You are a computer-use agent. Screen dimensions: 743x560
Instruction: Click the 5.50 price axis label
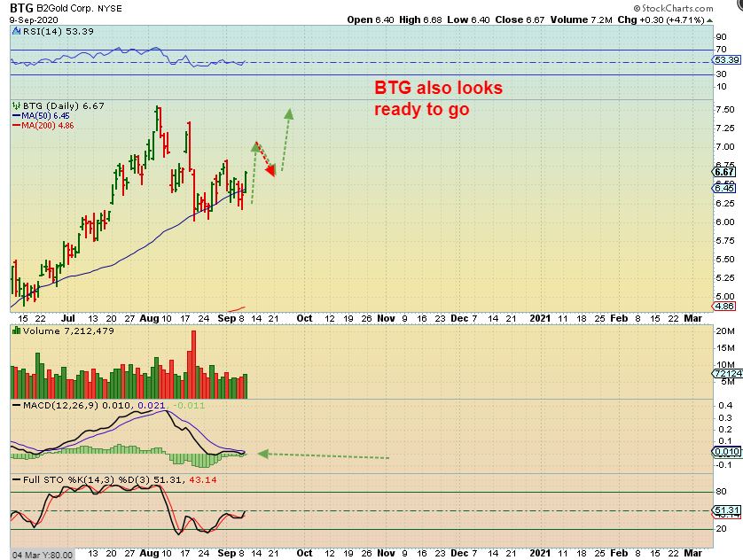click(x=725, y=260)
